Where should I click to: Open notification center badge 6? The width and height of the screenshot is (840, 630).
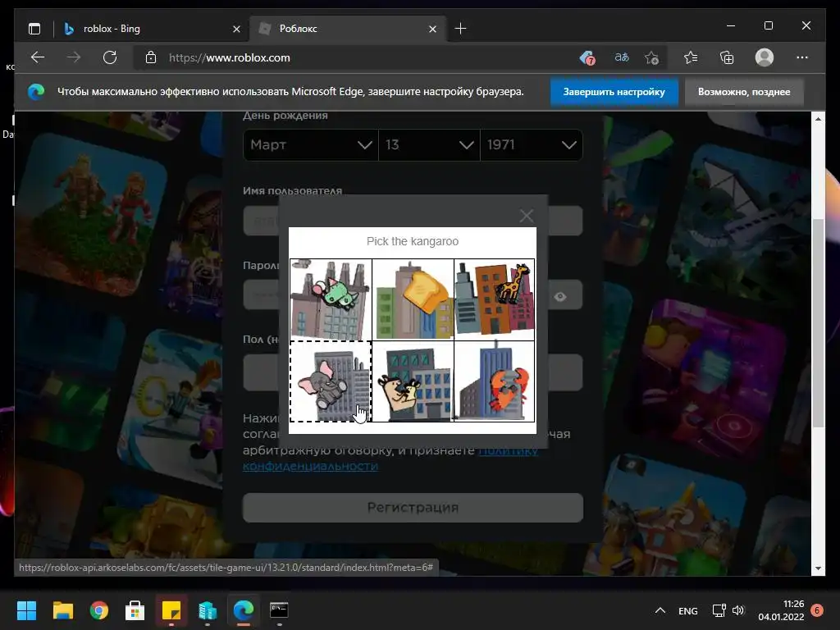817,610
